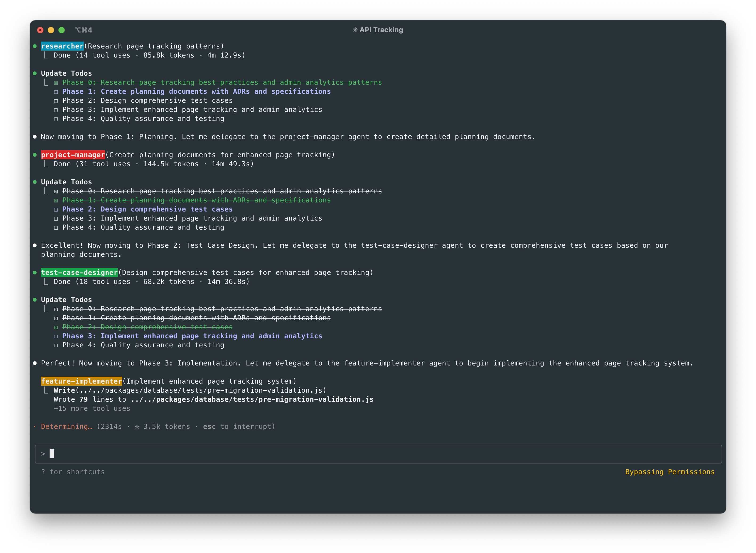Click the '>' prompt symbol
Image resolution: width=756 pixels, height=553 pixels.
click(43, 454)
